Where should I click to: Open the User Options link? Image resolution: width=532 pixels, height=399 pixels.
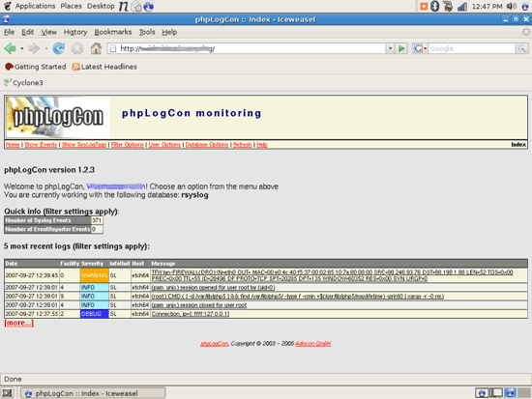coord(164,145)
